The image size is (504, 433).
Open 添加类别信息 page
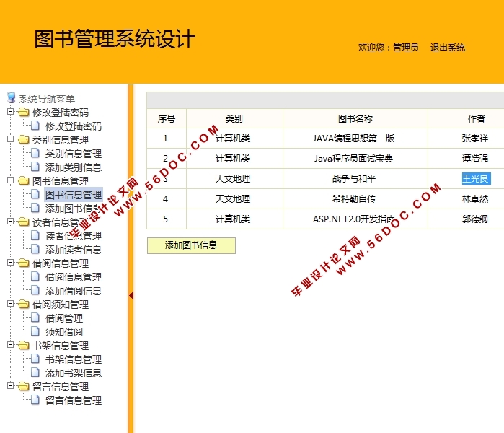click(74, 167)
